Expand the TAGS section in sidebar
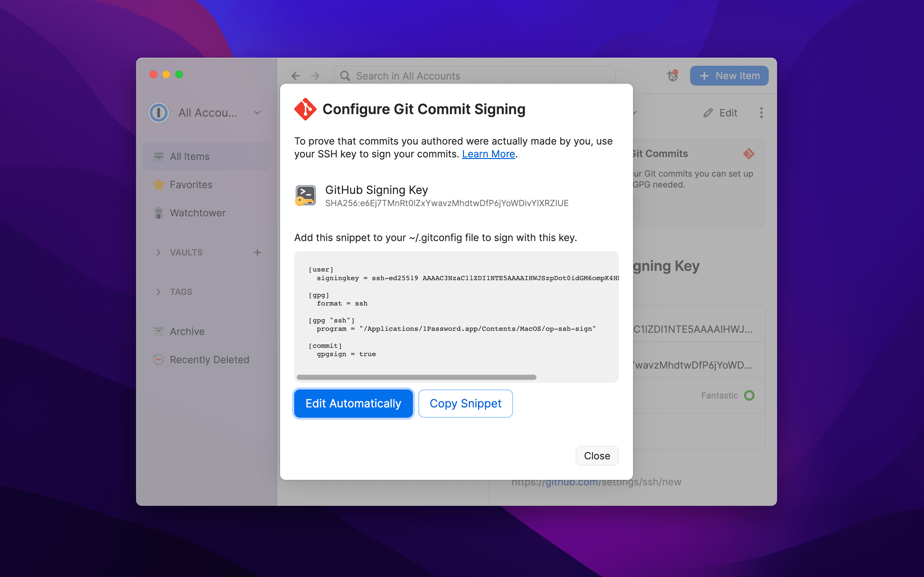This screenshot has width=924, height=577. (158, 291)
